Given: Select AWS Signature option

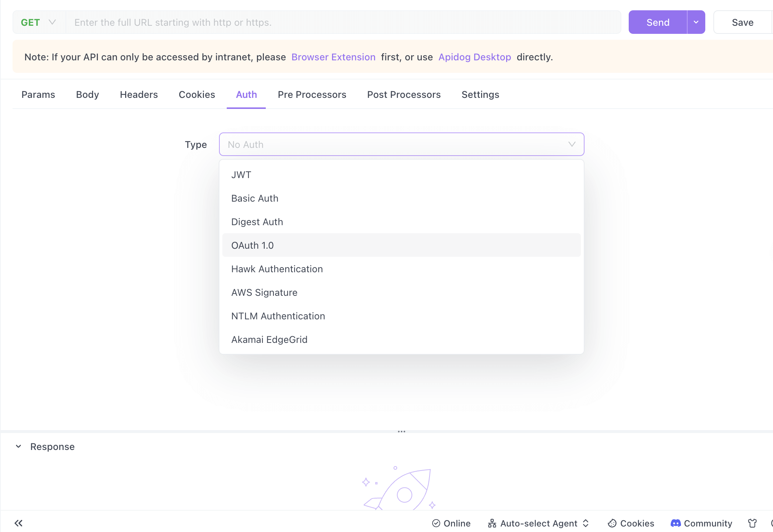Looking at the screenshot, I should point(264,292).
